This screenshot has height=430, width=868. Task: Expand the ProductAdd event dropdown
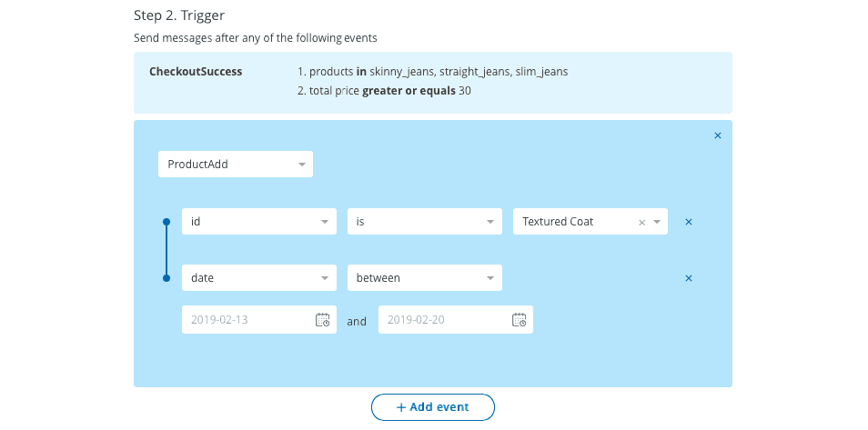(301, 165)
